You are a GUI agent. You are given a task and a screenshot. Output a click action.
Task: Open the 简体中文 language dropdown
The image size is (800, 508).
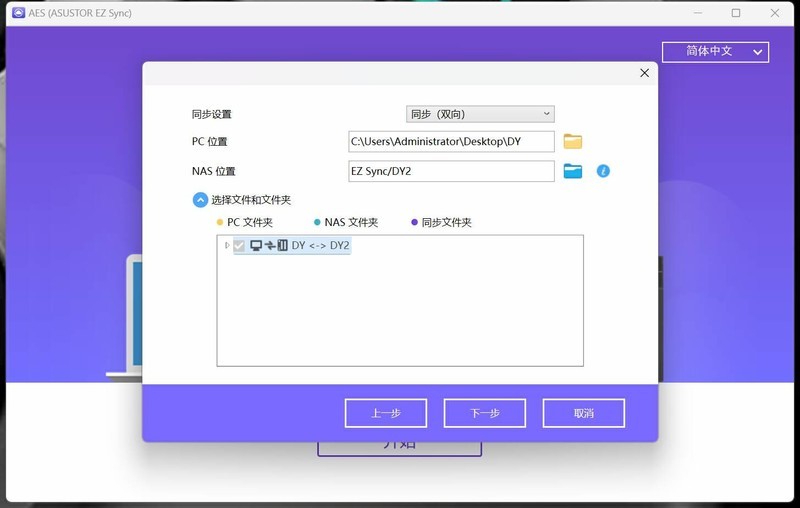pos(715,52)
